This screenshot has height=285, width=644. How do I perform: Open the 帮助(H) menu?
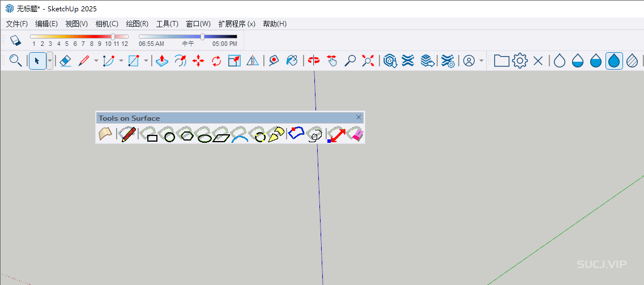275,24
